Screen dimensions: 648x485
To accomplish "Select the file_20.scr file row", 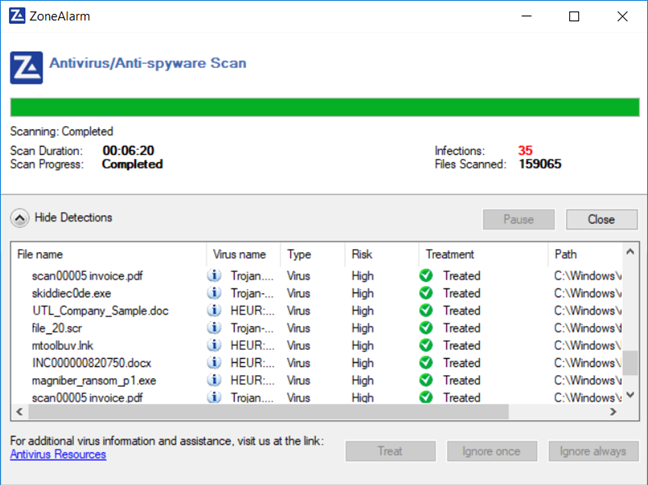I will click(317, 328).
